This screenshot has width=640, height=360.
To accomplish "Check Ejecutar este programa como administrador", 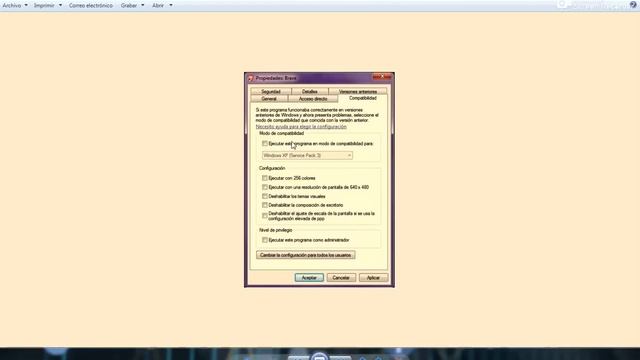I will click(264, 240).
